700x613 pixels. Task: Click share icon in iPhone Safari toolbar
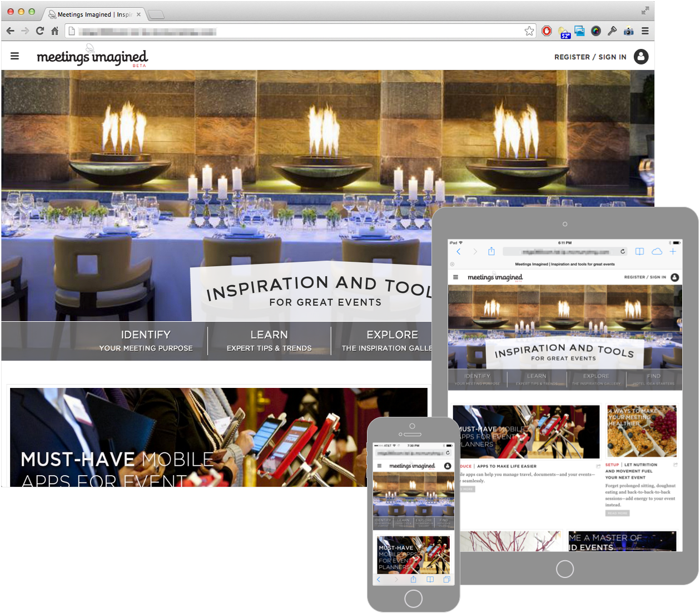[x=413, y=579]
